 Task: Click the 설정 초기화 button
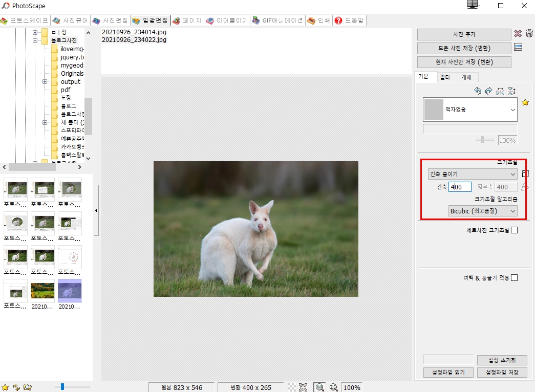pyautogui.click(x=502, y=360)
